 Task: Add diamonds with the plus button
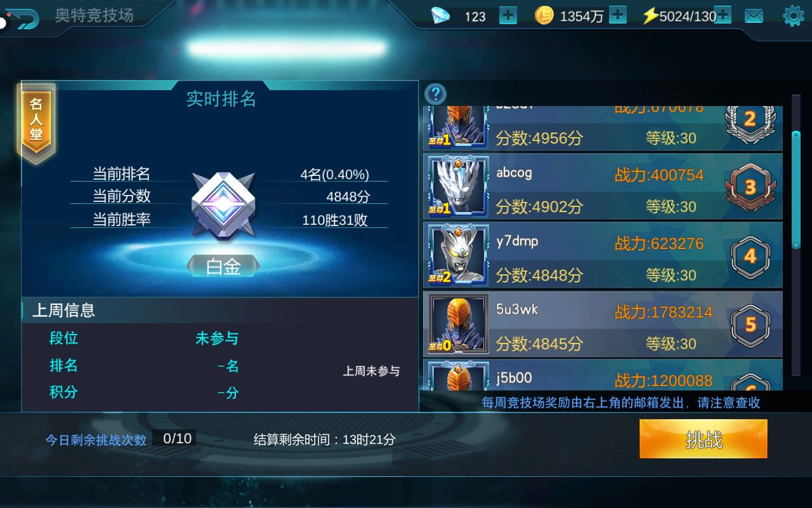508,15
